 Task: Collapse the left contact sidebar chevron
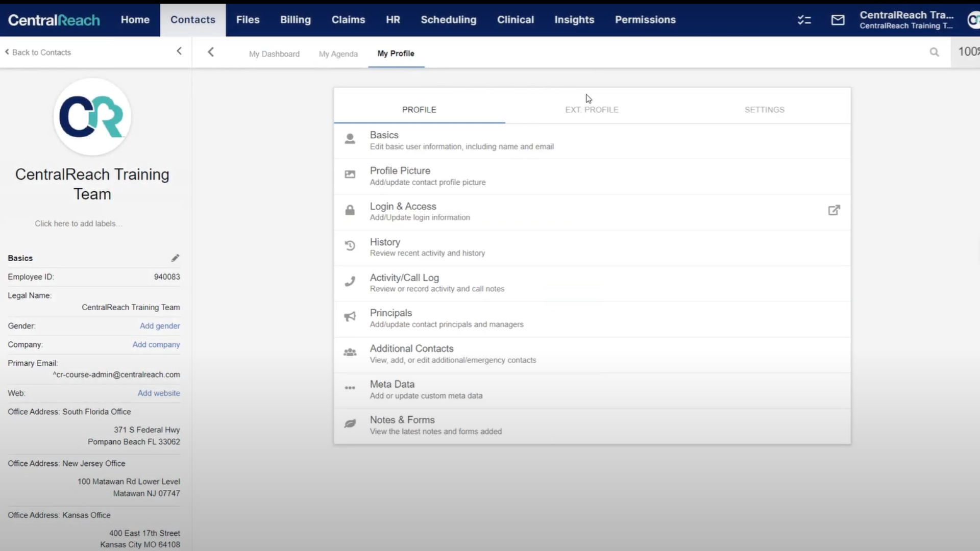[x=179, y=51]
